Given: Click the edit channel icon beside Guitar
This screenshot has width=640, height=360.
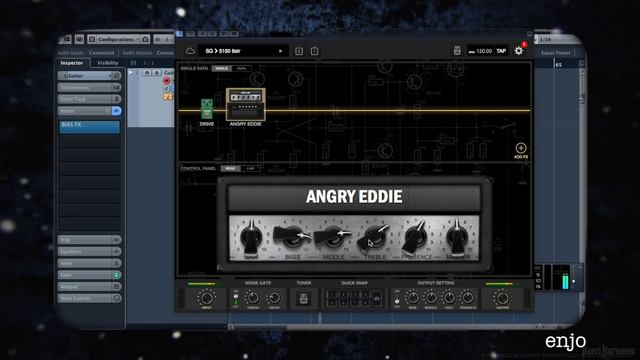Looking at the screenshot, I should [x=117, y=76].
